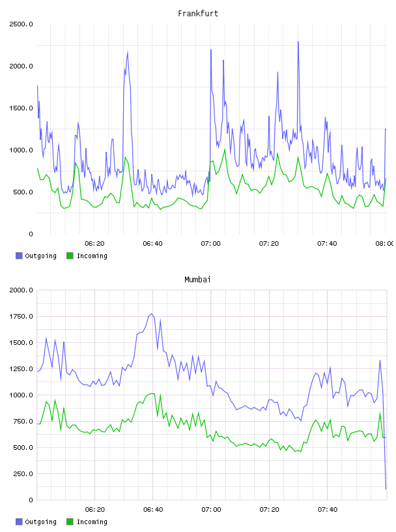Click the Mumbai chart title

(x=197, y=280)
